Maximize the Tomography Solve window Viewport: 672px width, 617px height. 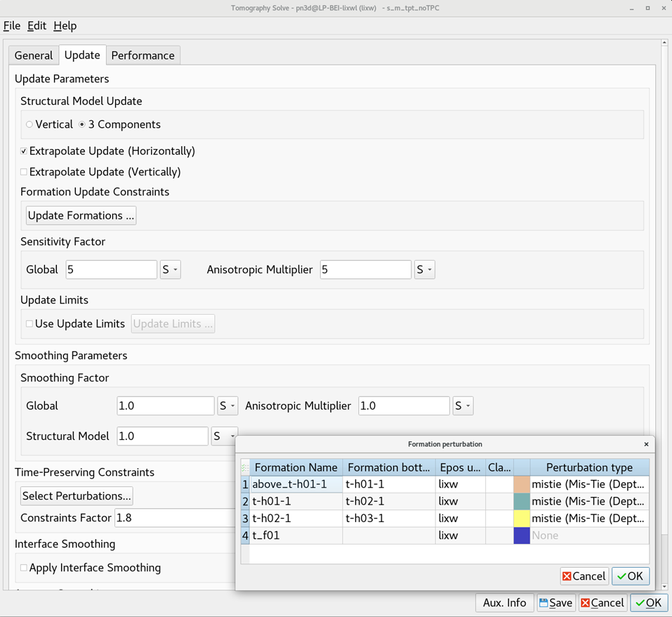(x=647, y=8)
